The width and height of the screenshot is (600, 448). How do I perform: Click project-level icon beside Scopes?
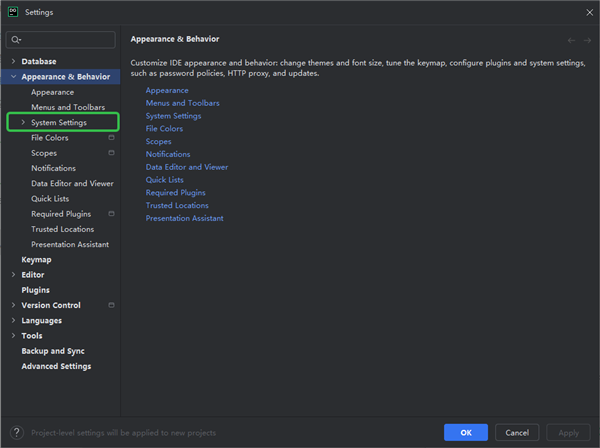coord(111,153)
